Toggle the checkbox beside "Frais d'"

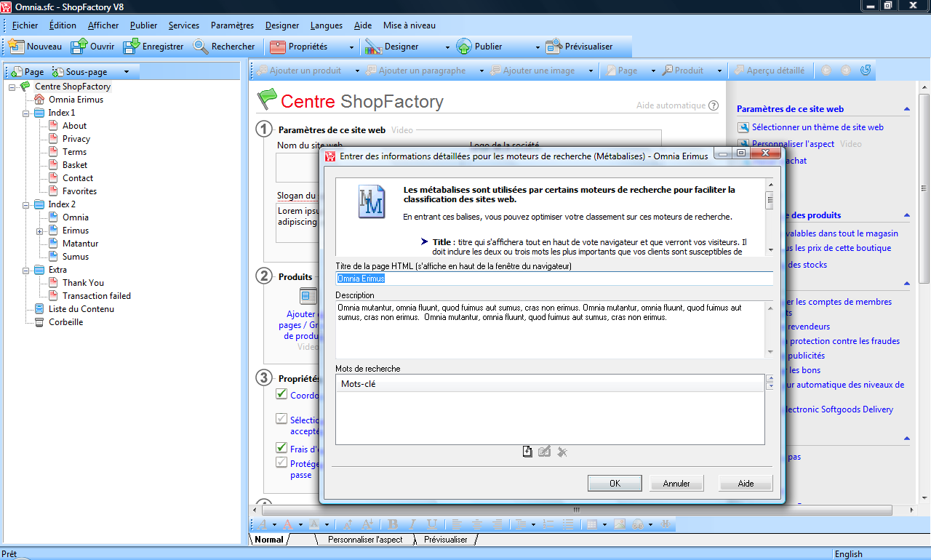pos(281,448)
